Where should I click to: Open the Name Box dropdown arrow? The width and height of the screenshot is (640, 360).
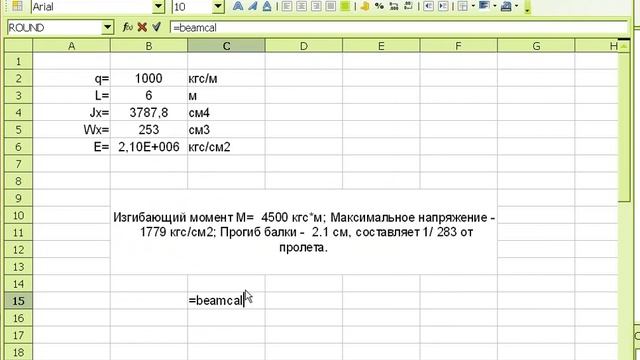click(x=107, y=28)
